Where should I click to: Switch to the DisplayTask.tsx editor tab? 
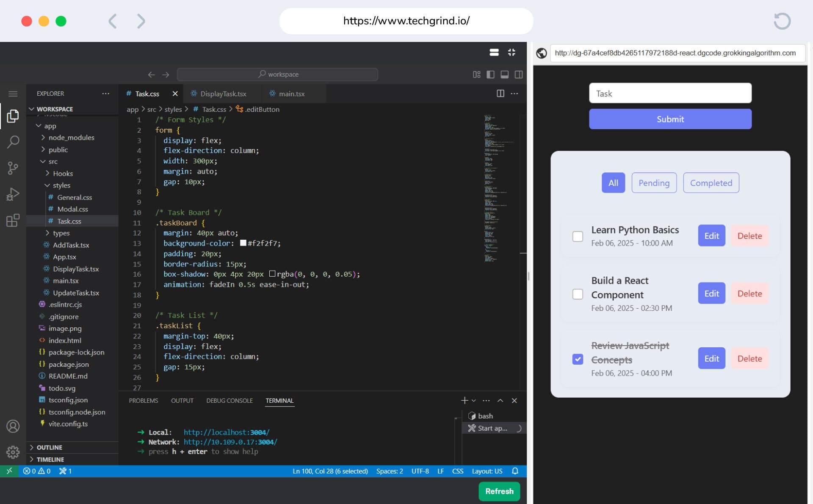tap(223, 94)
